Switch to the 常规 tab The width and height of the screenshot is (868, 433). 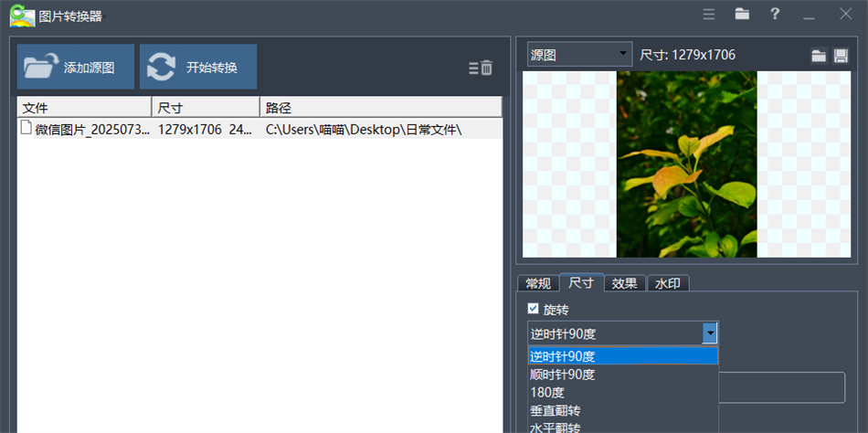(538, 283)
